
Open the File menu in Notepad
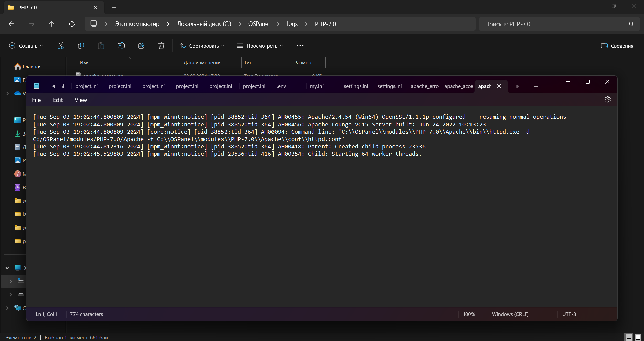[36, 100]
